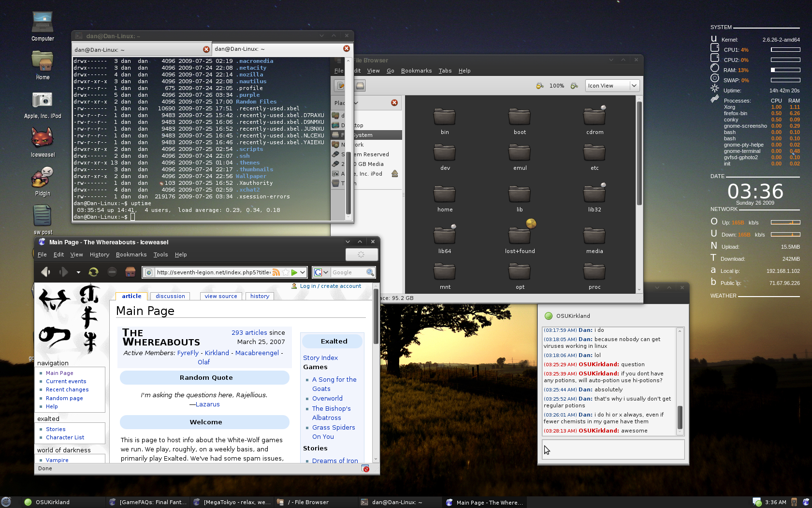Open the search engine selector dropdown

(x=321, y=272)
